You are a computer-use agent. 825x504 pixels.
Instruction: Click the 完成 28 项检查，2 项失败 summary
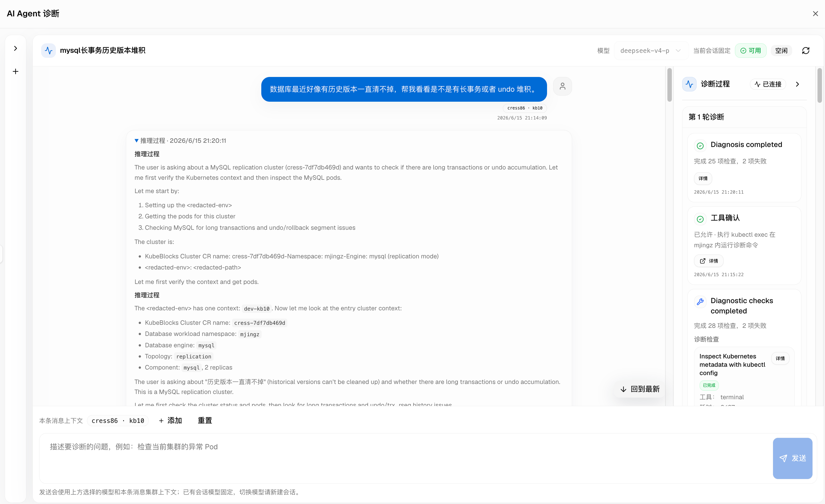point(730,326)
